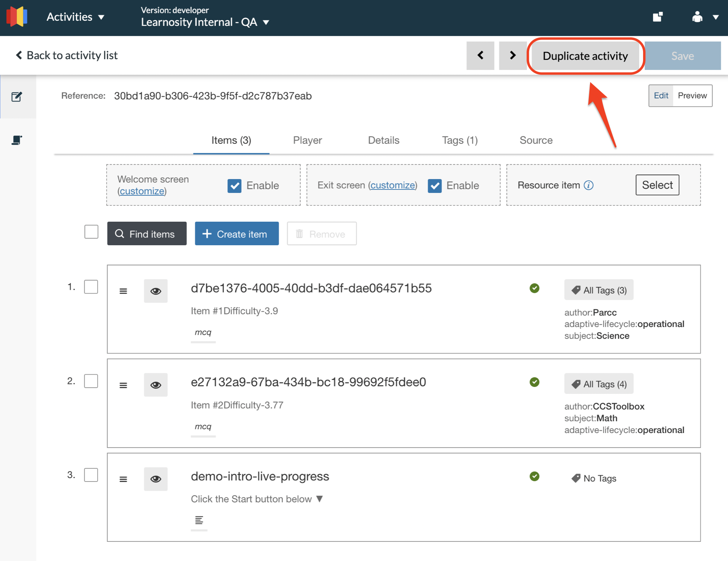Preview item e27132a9 with the eye icon
This screenshot has width=728, height=561.
pos(156,385)
